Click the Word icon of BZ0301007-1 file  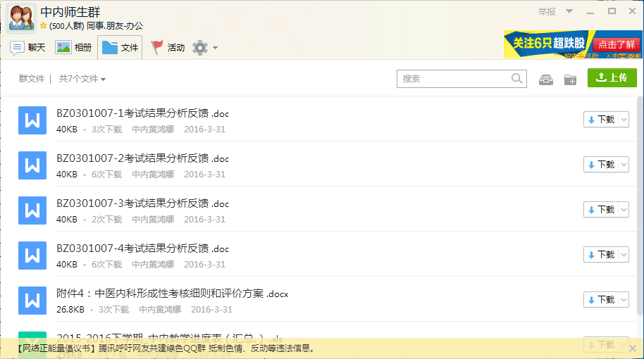pos(32,120)
